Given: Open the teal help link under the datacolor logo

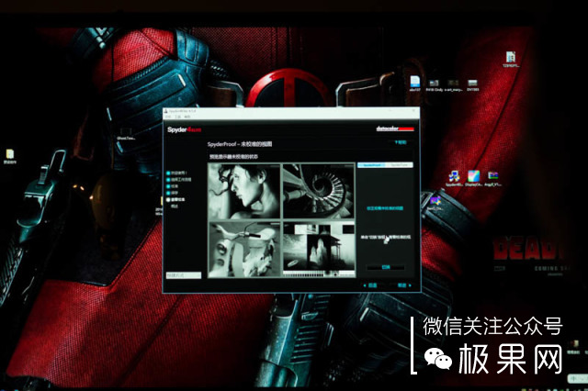Looking at the screenshot, I should click(401, 142).
